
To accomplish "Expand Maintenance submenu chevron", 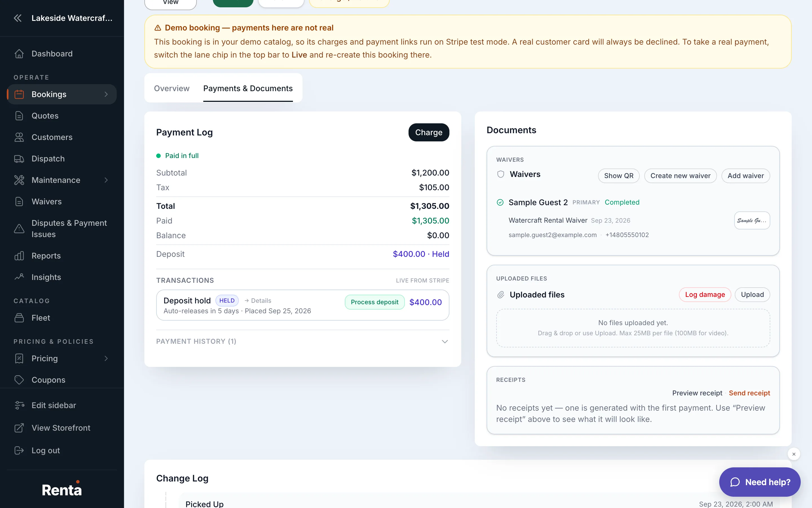I will [x=106, y=180].
